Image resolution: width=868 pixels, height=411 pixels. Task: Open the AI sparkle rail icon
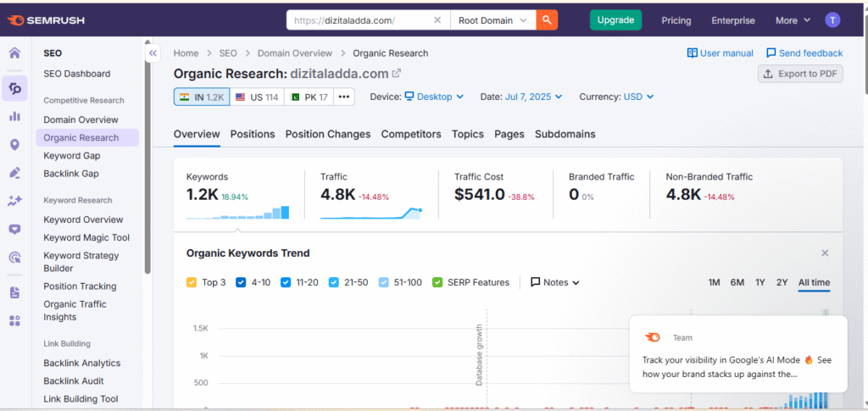click(x=15, y=201)
